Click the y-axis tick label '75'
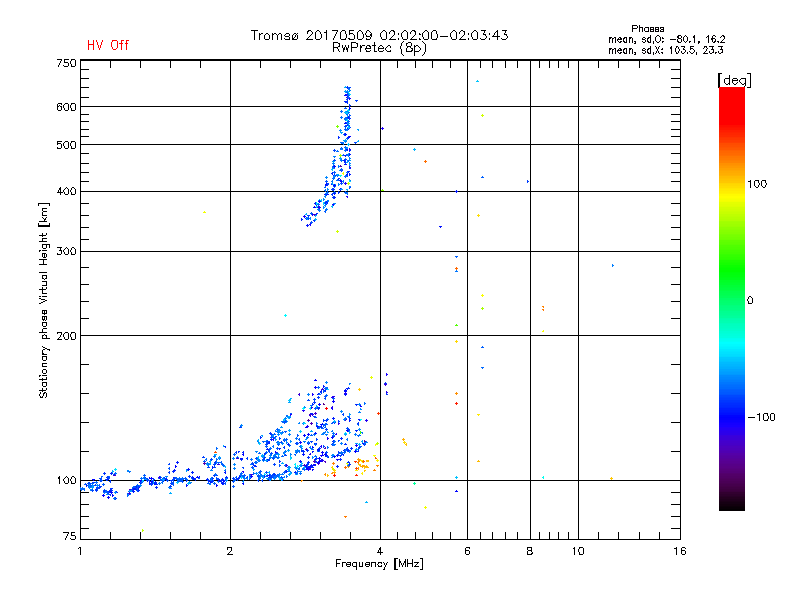800x600 pixels. coord(70,536)
